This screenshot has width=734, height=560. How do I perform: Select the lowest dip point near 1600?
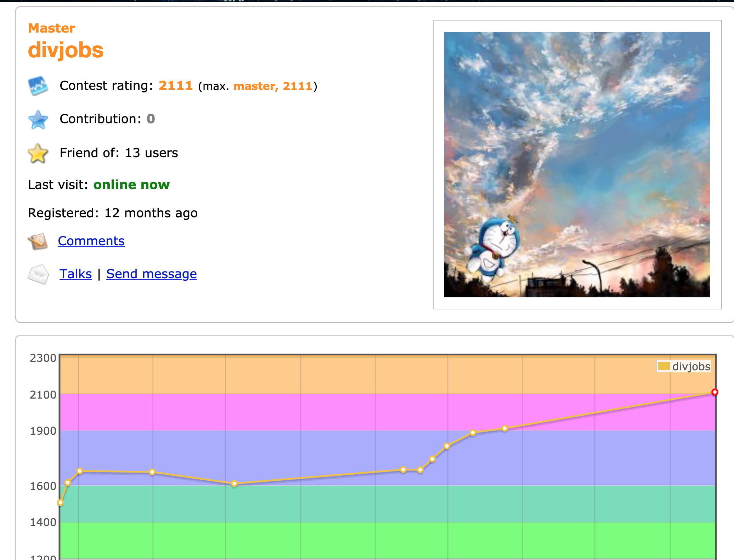tap(234, 484)
